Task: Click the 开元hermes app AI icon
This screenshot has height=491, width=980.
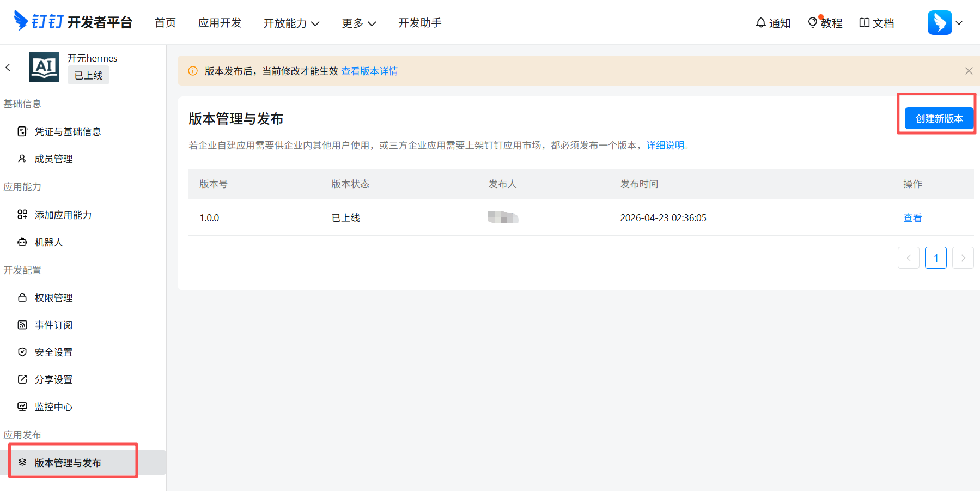Action: (44, 67)
